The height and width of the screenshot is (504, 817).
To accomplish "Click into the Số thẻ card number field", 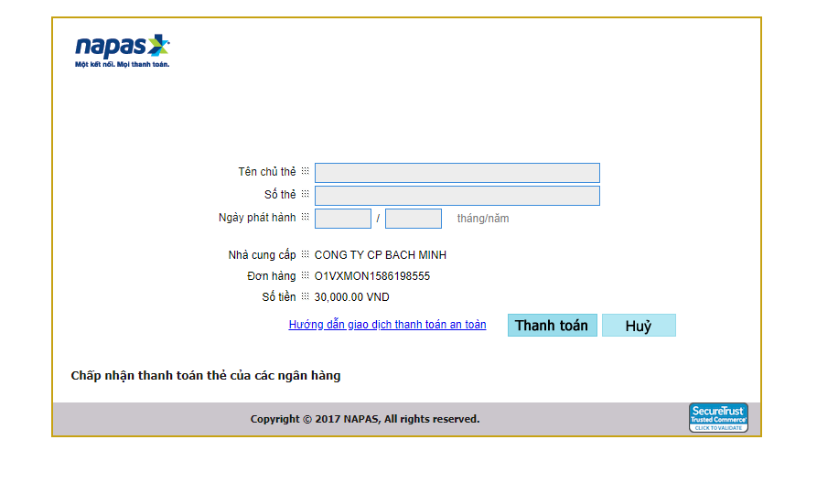I will [x=457, y=196].
